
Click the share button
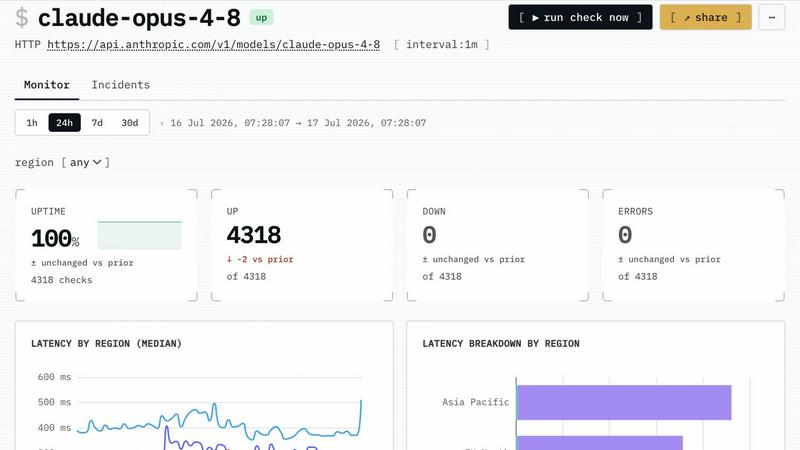pos(706,17)
